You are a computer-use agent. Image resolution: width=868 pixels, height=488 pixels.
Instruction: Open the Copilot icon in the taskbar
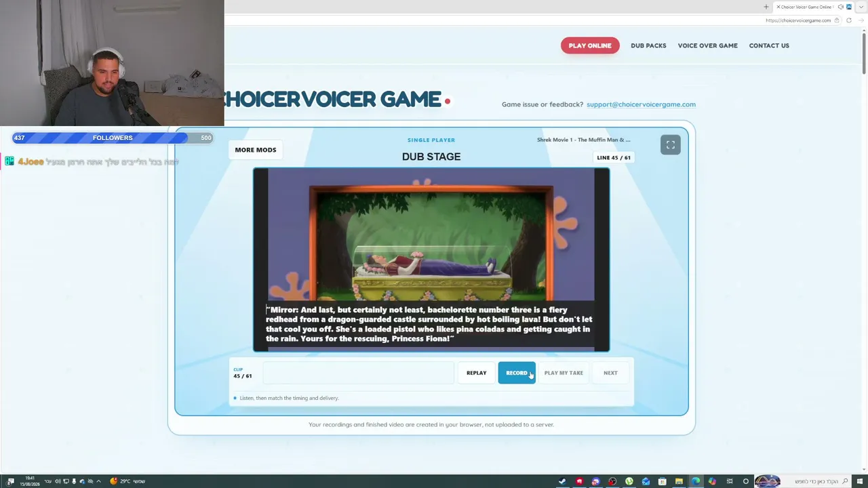tap(712, 481)
